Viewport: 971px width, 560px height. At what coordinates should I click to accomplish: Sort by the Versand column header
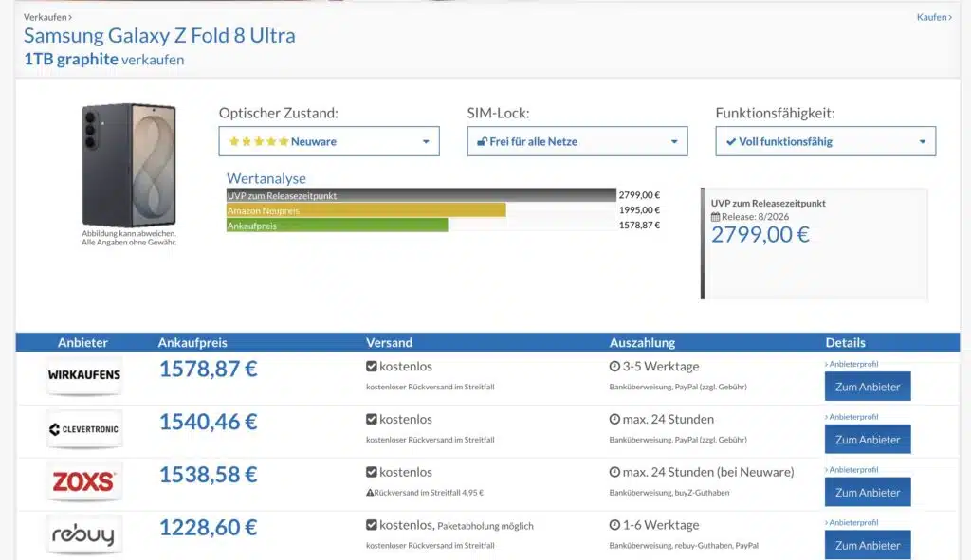(x=389, y=342)
